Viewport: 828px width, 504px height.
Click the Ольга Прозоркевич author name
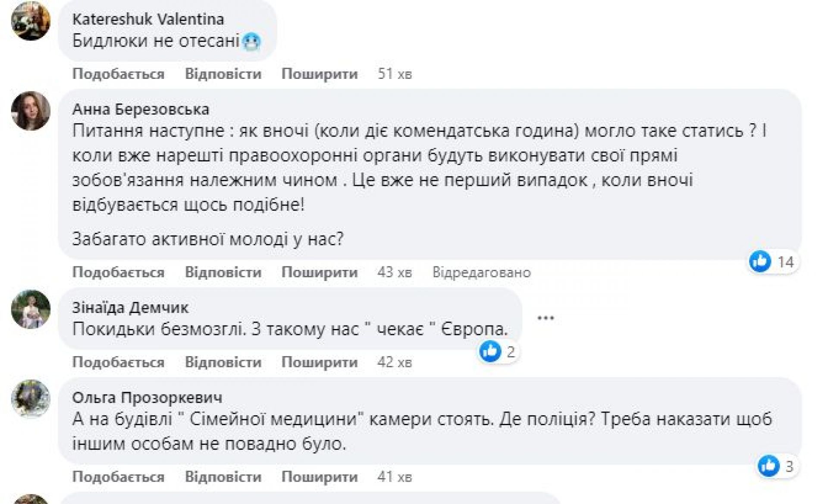coord(147,397)
